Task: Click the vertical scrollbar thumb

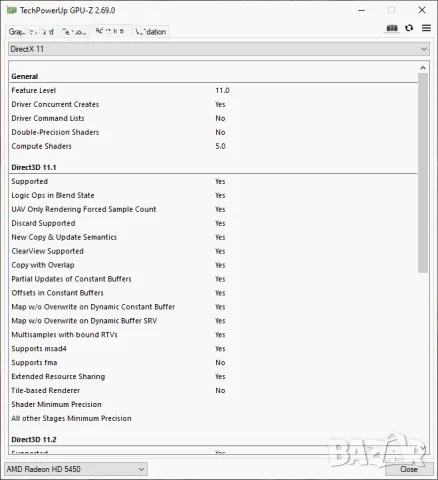Action: coord(423,173)
